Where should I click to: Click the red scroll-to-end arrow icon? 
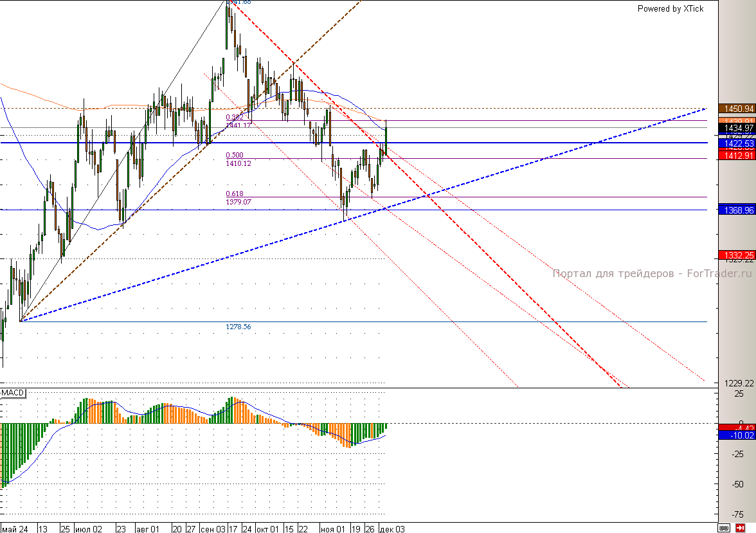pyautogui.click(x=740, y=528)
